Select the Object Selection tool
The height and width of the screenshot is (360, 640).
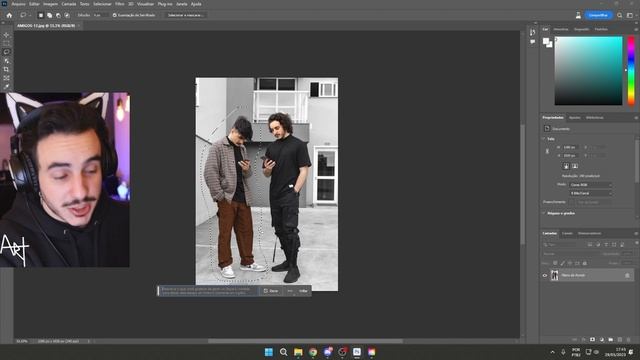(x=6, y=61)
